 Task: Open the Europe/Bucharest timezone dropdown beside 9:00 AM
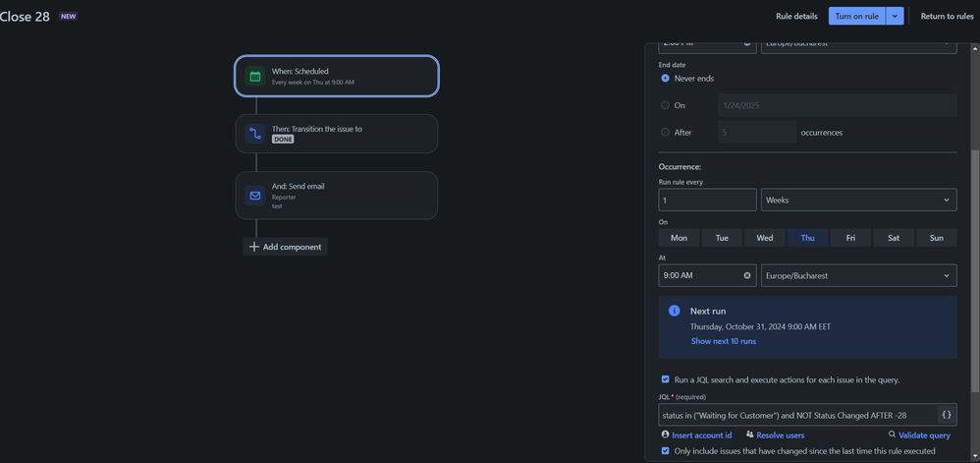tap(859, 275)
